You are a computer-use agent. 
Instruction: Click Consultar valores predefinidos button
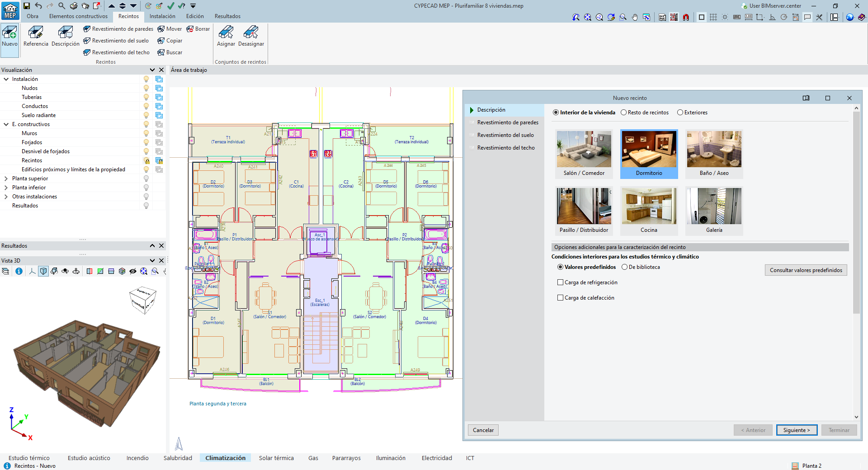806,270
